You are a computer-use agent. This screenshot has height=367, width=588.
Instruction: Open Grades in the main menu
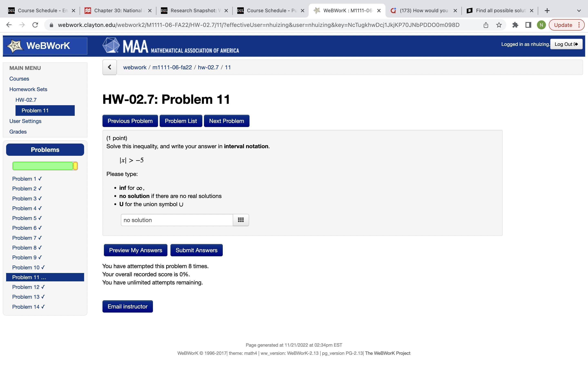18,132
